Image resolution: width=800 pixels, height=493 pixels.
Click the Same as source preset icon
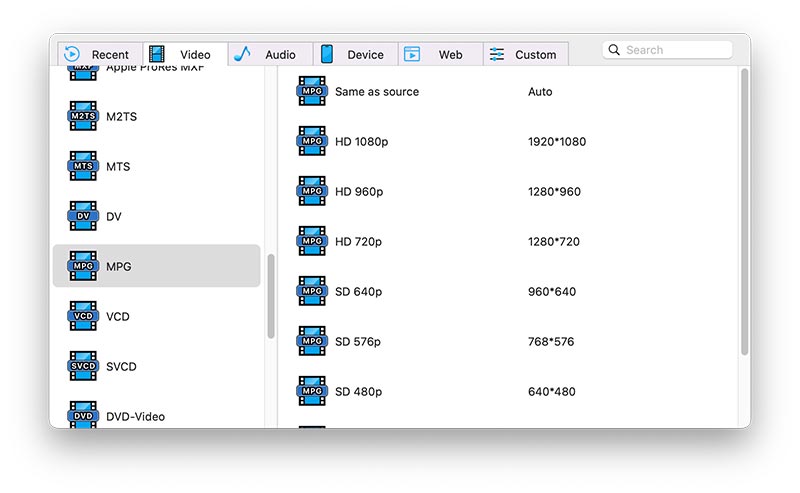[x=312, y=91]
